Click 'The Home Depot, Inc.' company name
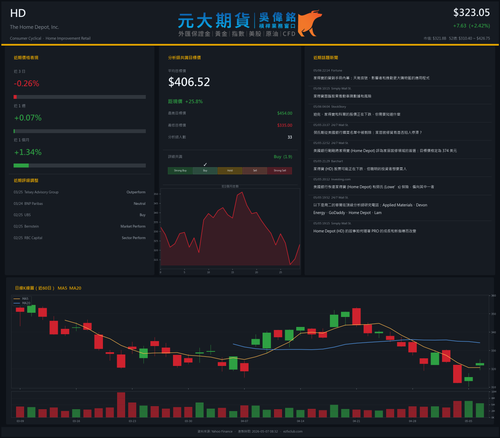 (34, 27)
